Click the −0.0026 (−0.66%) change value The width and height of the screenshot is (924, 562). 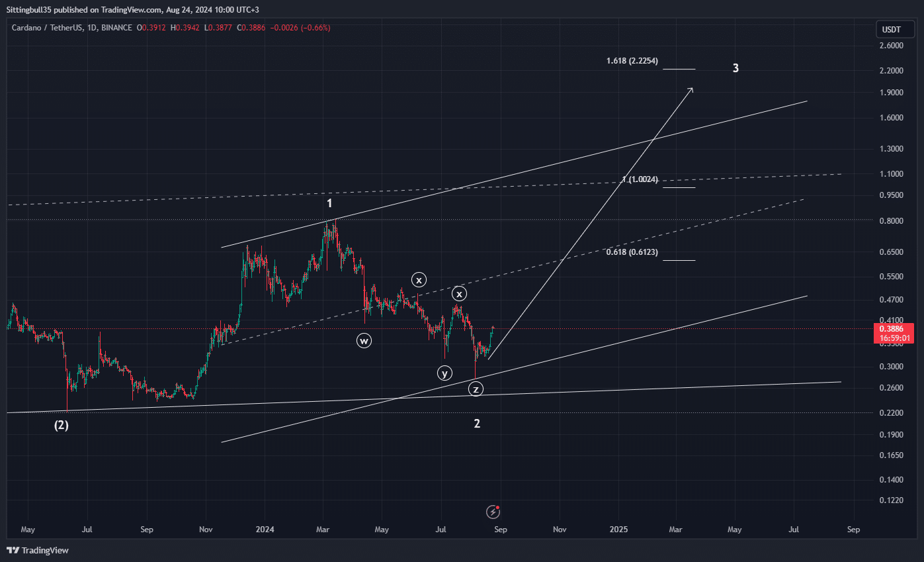click(x=299, y=28)
